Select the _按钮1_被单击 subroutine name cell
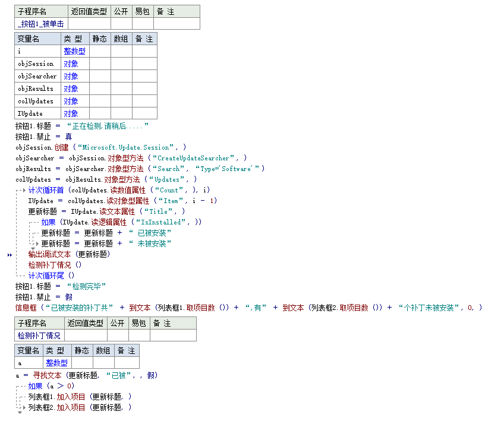504x421 pixels. click(x=41, y=24)
